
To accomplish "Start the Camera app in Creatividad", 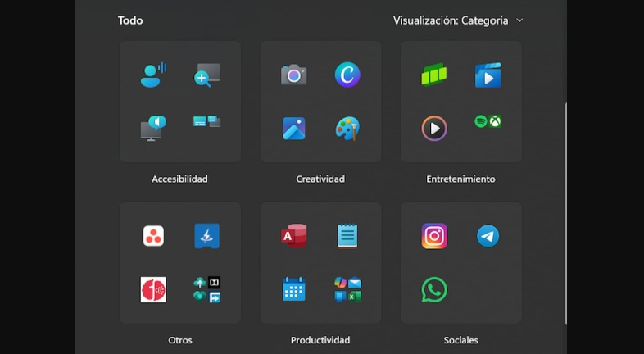I will [293, 75].
